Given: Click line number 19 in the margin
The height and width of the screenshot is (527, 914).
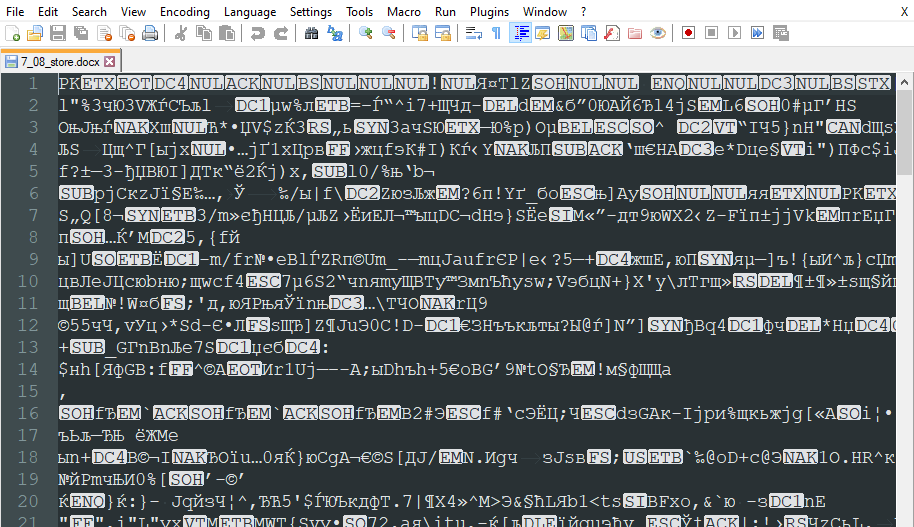Looking at the screenshot, I should [x=28, y=479].
